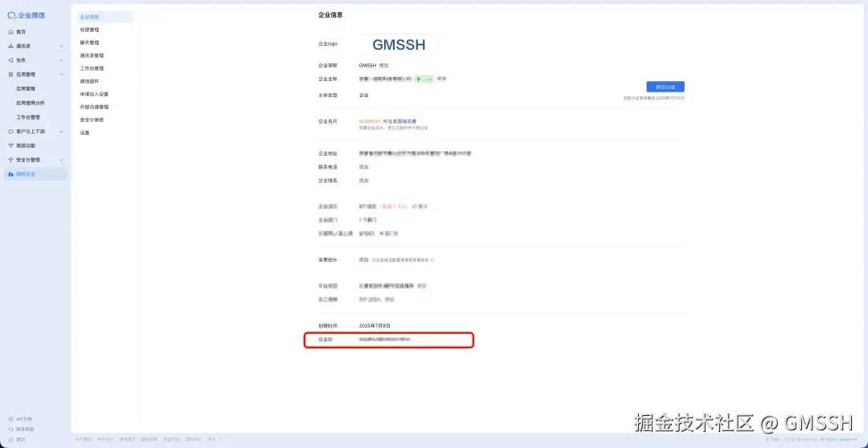Open 帮助中心 footer link
The height and width of the screenshot is (448, 868).
pyautogui.click(x=194, y=439)
